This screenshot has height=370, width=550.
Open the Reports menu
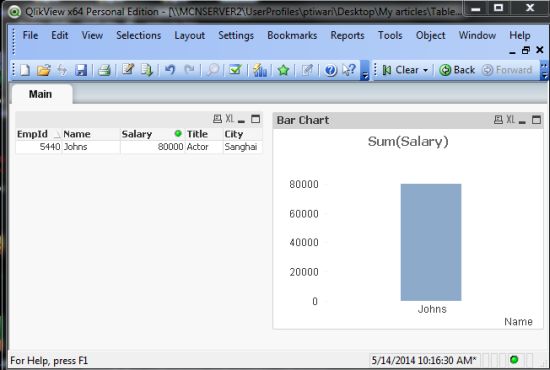click(347, 35)
